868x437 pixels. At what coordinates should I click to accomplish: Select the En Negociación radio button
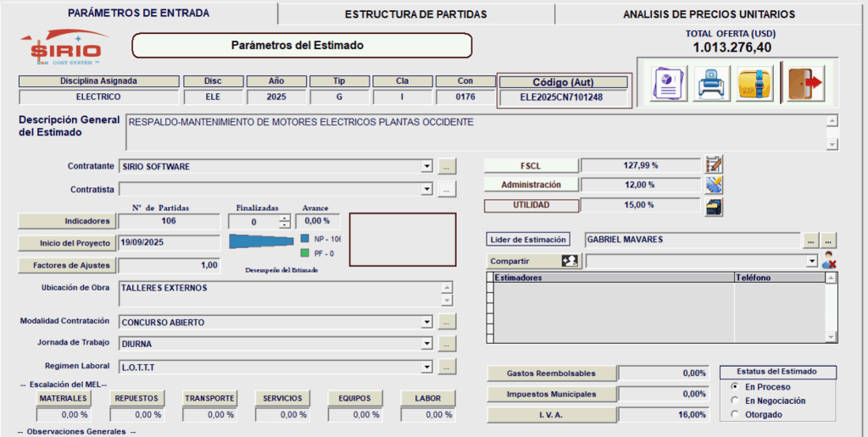734,401
